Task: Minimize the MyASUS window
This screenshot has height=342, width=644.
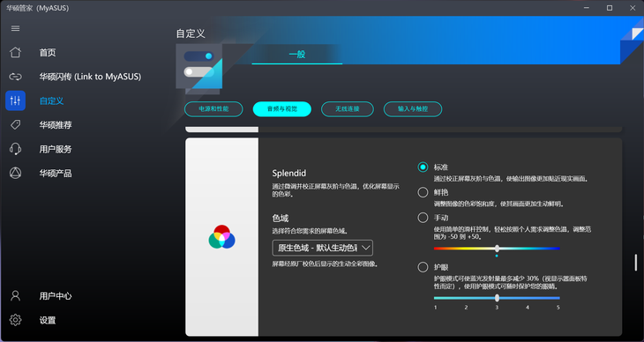Action: click(x=587, y=8)
